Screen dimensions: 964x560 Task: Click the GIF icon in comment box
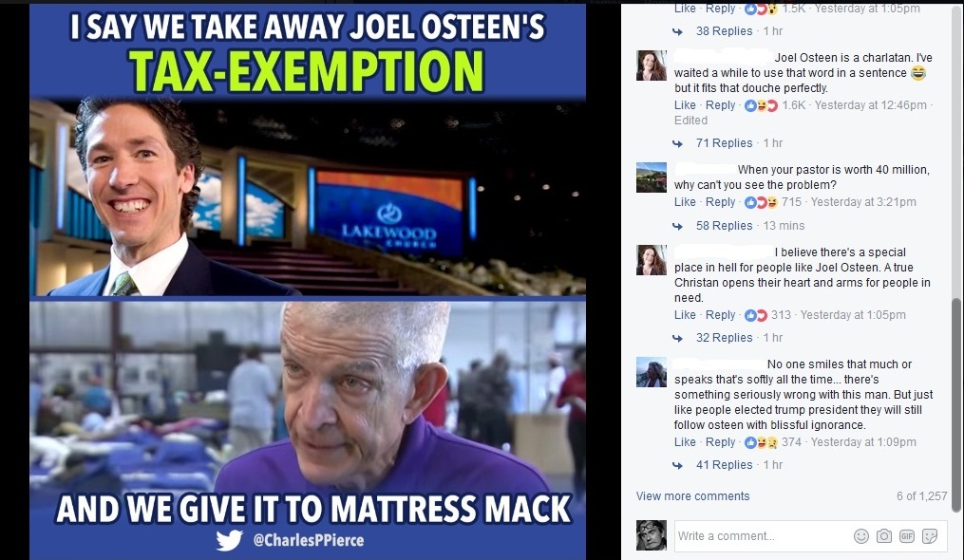[907, 536]
